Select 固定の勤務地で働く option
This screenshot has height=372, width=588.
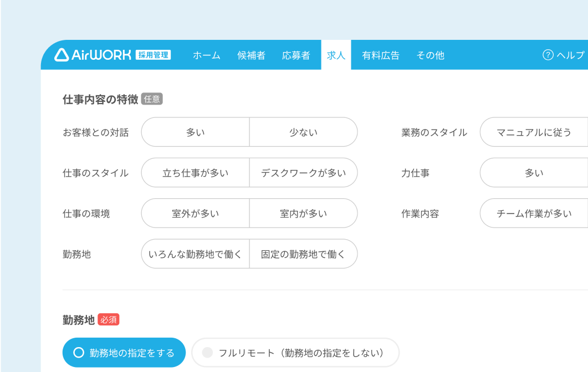303,254
